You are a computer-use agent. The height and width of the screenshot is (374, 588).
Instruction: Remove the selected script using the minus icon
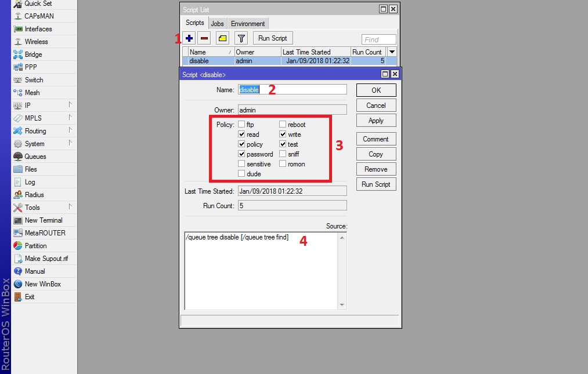click(x=204, y=38)
